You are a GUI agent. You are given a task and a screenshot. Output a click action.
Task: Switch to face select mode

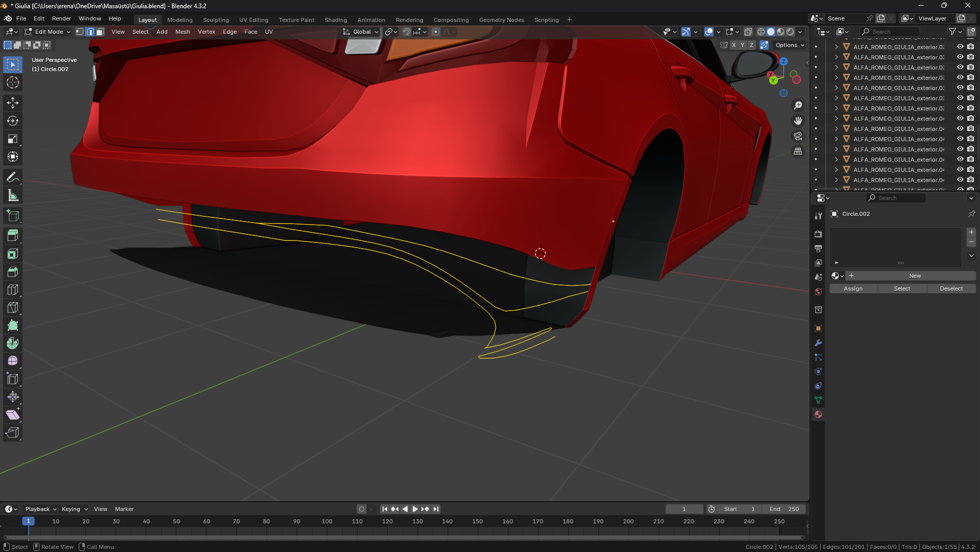(100, 32)
